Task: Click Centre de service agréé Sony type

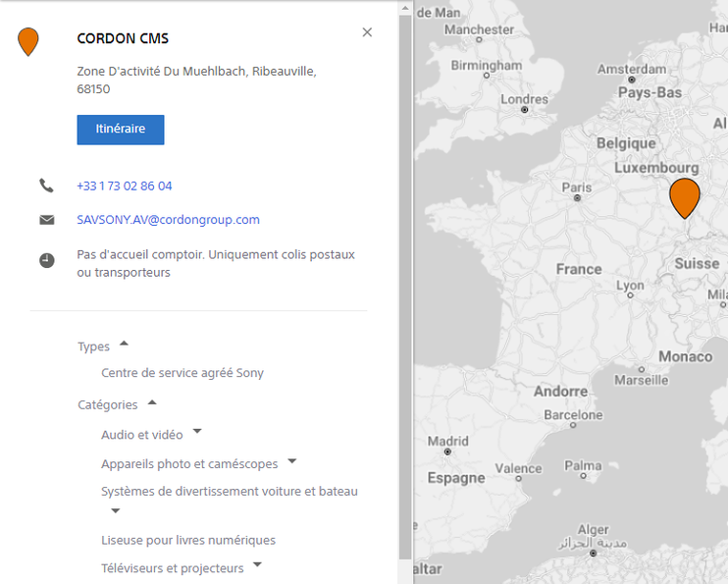Action: 182,373
